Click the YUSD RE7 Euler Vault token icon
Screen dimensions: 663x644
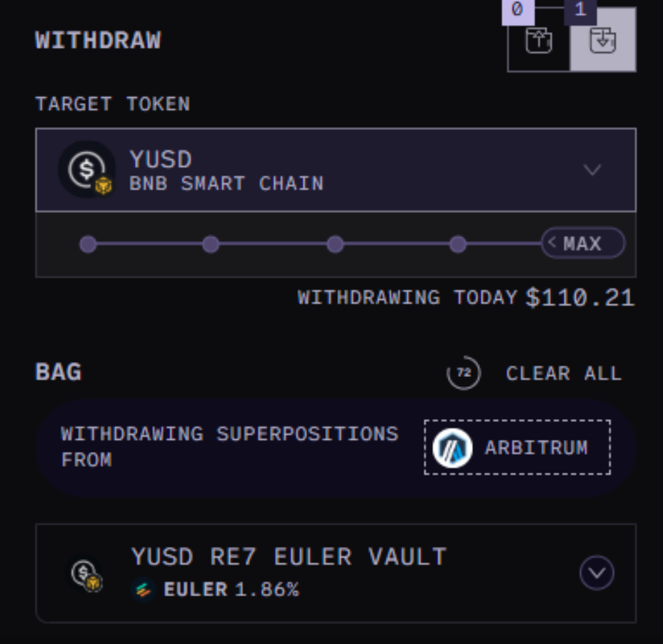pos(86,573)
